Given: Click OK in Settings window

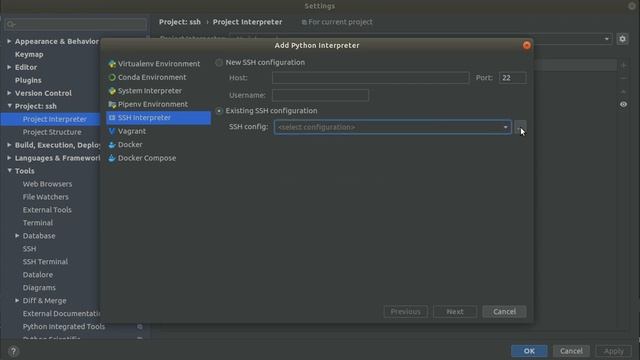Looking at the screenshot, I should 529,351.
